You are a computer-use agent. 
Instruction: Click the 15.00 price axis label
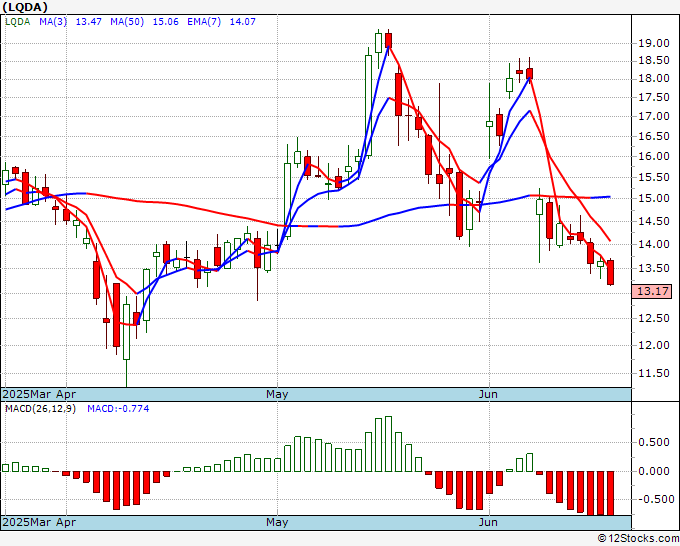pos(654,199)
